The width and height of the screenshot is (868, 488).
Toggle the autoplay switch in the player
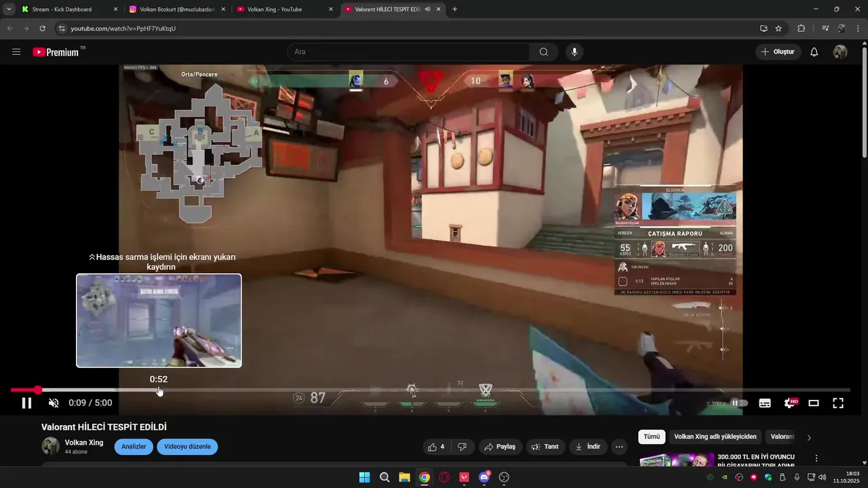739,403
